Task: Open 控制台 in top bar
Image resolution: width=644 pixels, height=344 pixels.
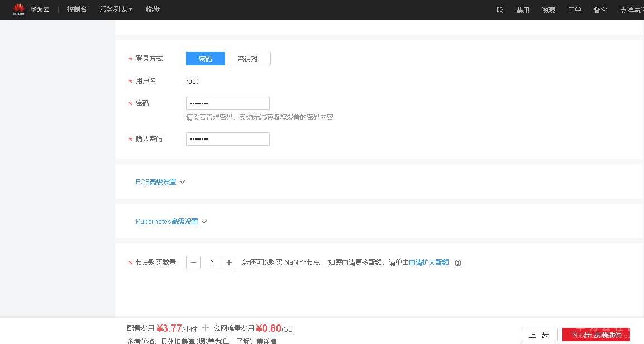Action: [77, 9]
